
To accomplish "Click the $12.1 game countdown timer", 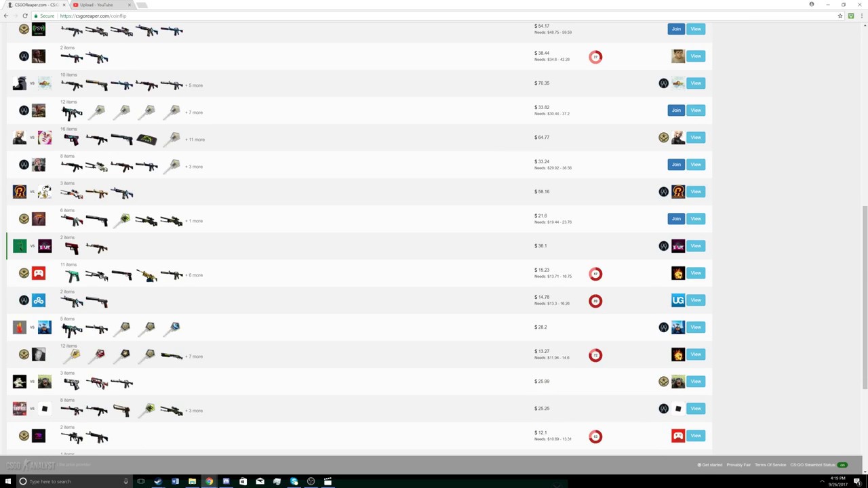I will pyautogui.click(x=595, y=436).
